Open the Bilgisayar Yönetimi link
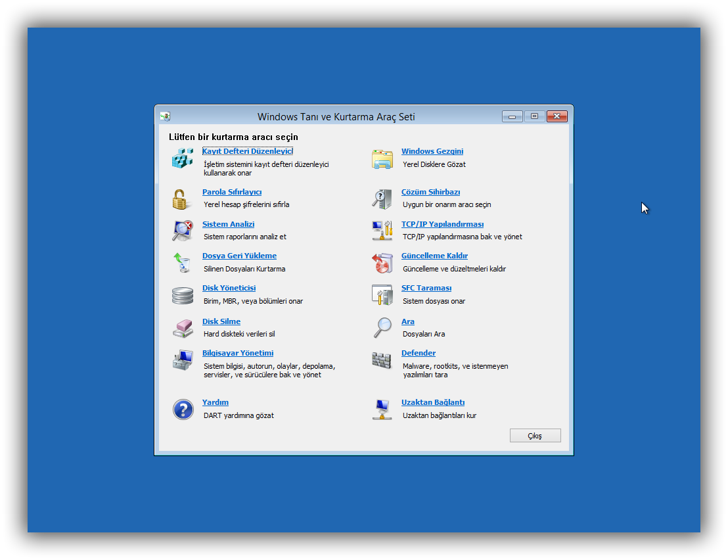The image size is (728, 560). pos(237,353)
